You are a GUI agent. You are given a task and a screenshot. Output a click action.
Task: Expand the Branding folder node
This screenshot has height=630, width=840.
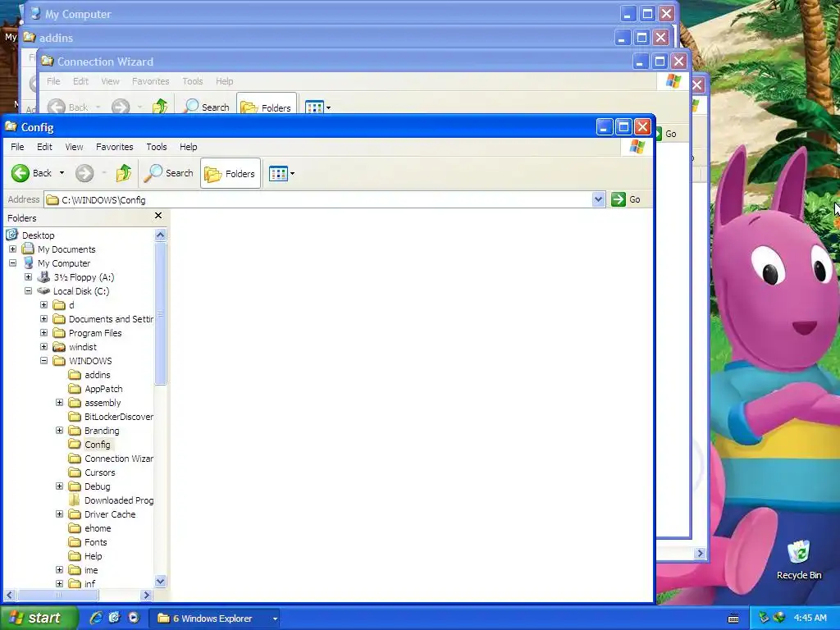click(x=59, y=430)
